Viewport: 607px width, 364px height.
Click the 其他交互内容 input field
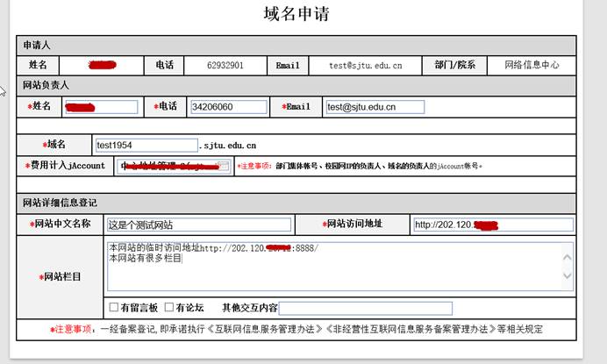click(366, 308)
